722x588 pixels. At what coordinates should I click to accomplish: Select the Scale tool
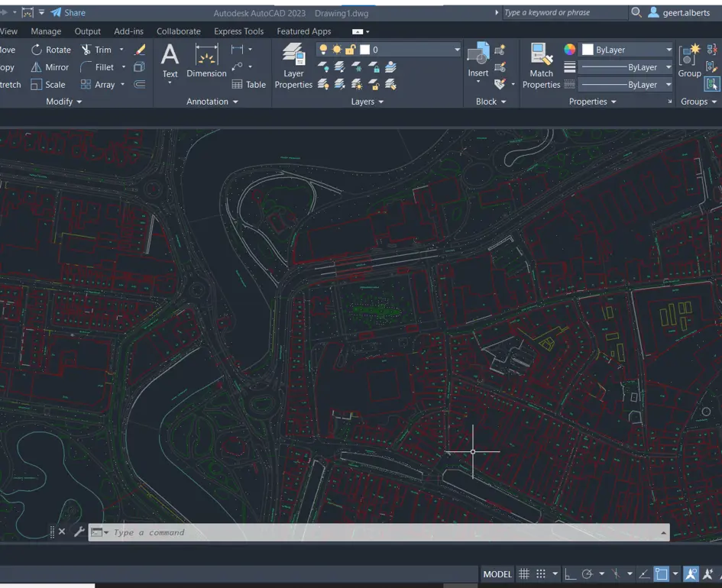point(48,85)
